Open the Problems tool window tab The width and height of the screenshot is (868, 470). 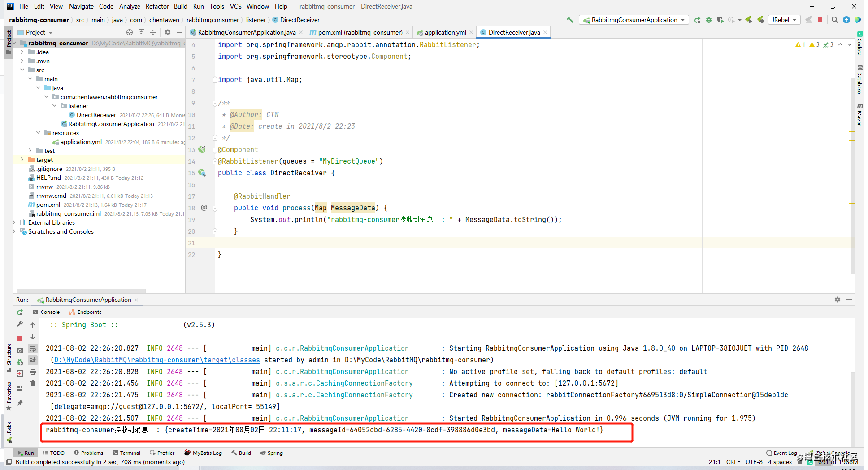click(x=88, y=453)
